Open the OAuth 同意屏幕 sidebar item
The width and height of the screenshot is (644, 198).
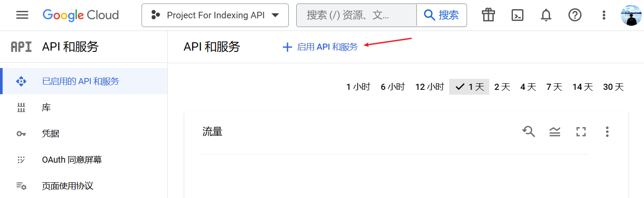pyautogui.click(x=72, y=160)
